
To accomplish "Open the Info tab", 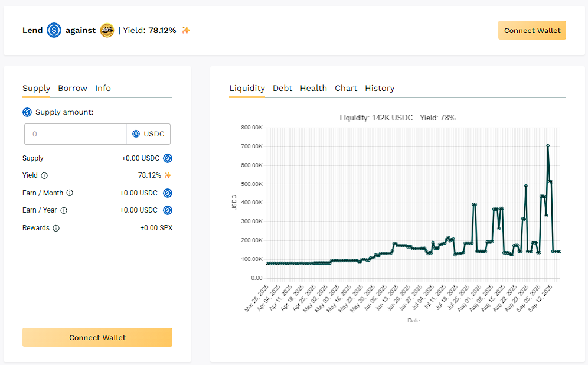I will [x=103, y=88].
